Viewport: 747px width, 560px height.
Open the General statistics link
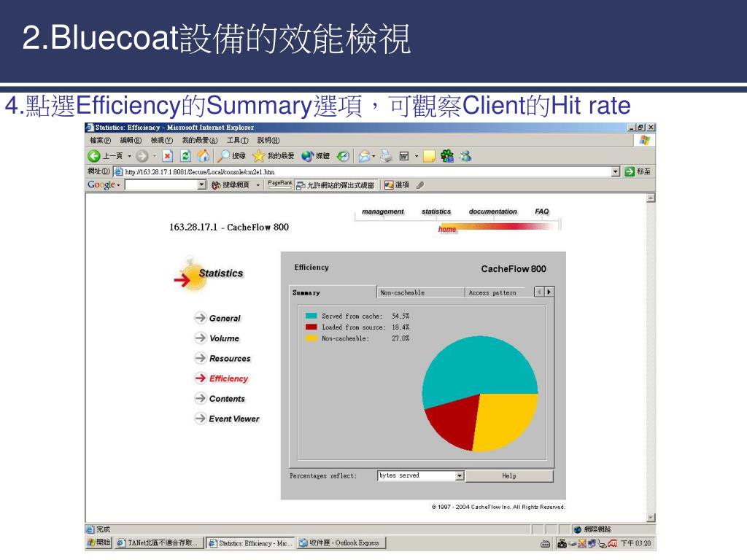tap(217, 318)
